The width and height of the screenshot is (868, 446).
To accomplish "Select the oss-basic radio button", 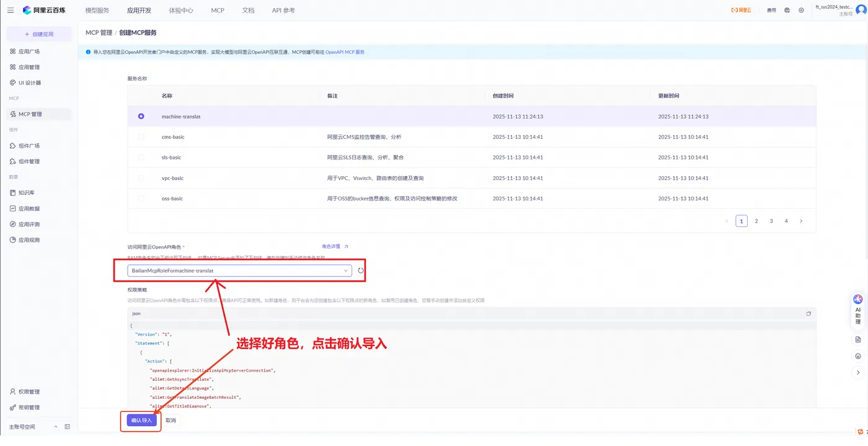I will coord(141,198).
